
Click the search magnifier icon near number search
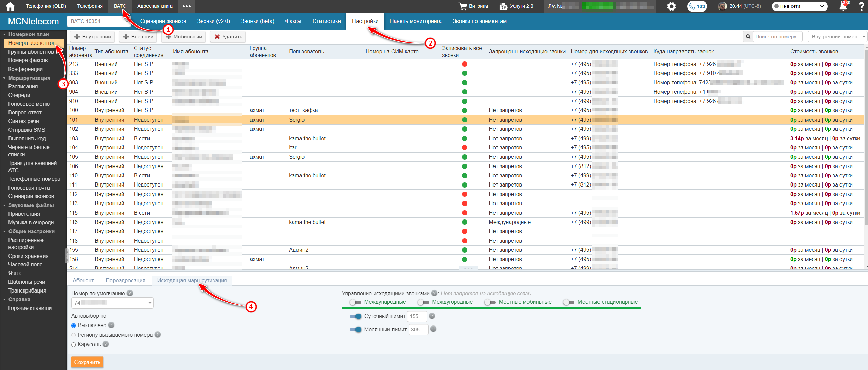pos(748,37)
